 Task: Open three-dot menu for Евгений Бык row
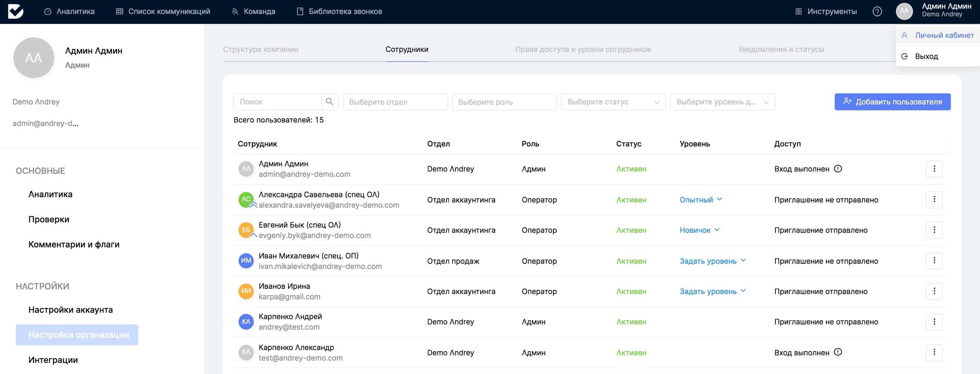[934, 230]
